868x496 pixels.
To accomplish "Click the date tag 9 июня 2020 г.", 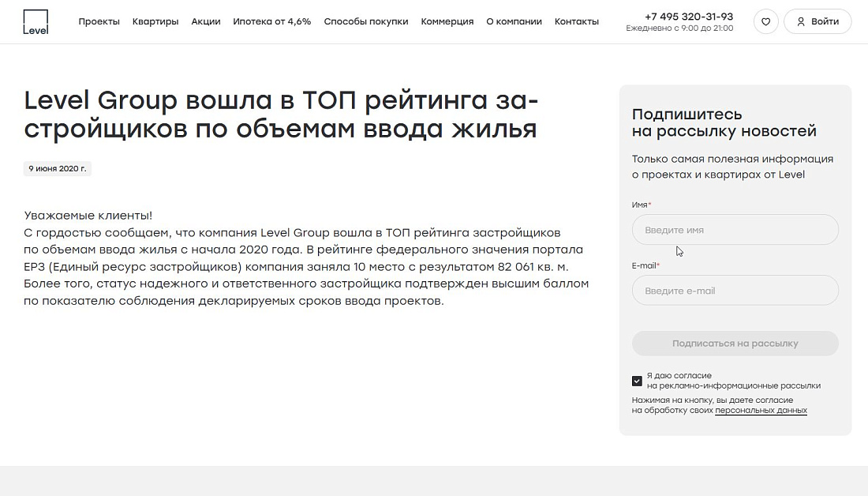I will point(58,168).
